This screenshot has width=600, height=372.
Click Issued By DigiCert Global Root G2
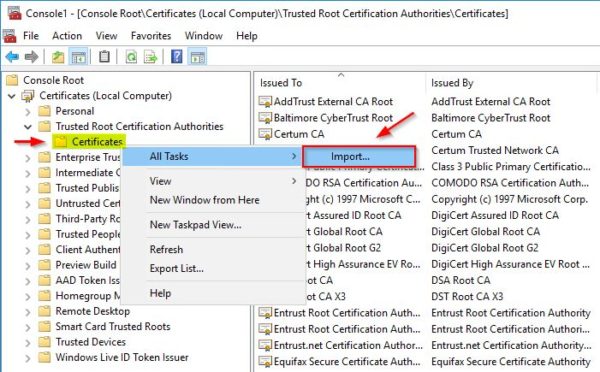coord(484,248)
